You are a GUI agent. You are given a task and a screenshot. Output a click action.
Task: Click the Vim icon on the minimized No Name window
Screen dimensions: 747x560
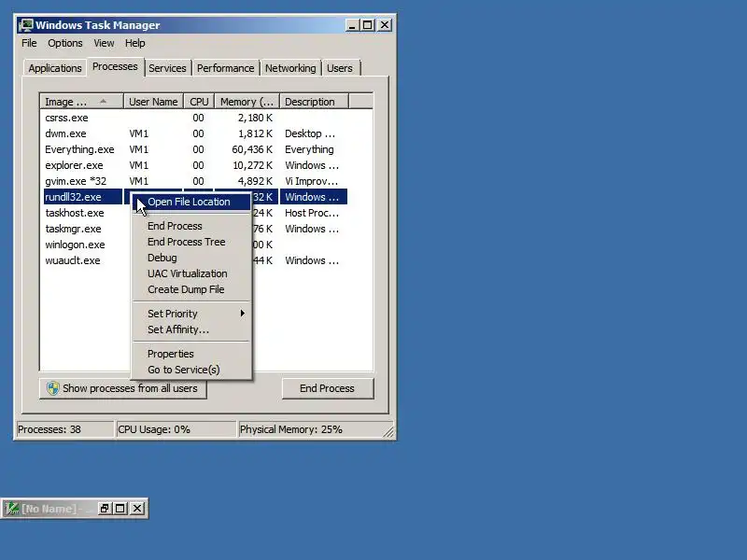pos(12,509)
